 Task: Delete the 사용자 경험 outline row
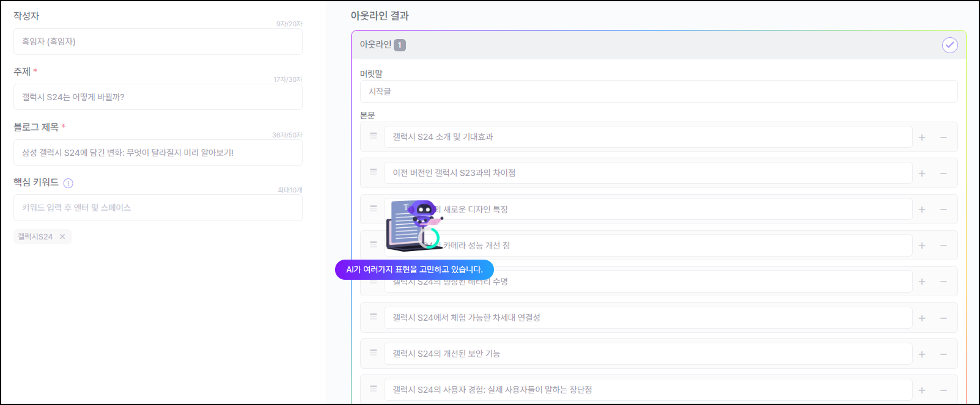coord(943,390)
